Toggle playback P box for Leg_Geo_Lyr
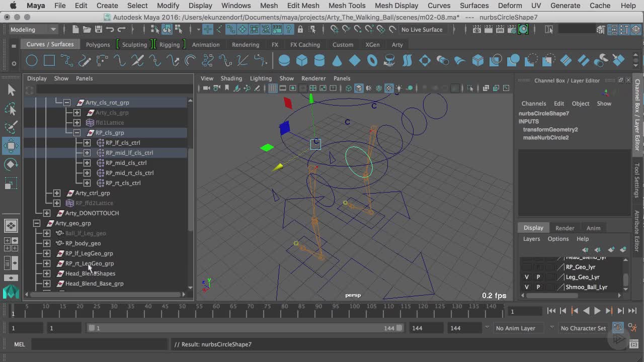Image resolution: width=644 pixels, height=362 pixels. [x=538, y=277]
